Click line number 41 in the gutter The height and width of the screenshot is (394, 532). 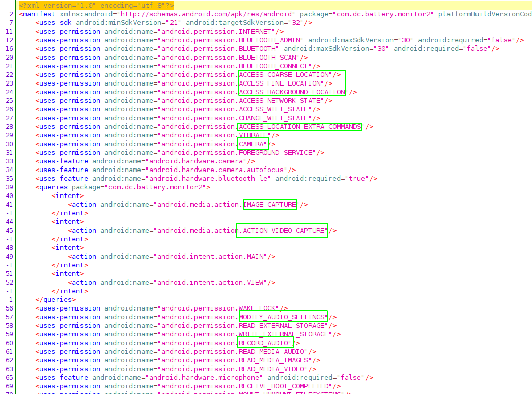(x=10, y=205)
